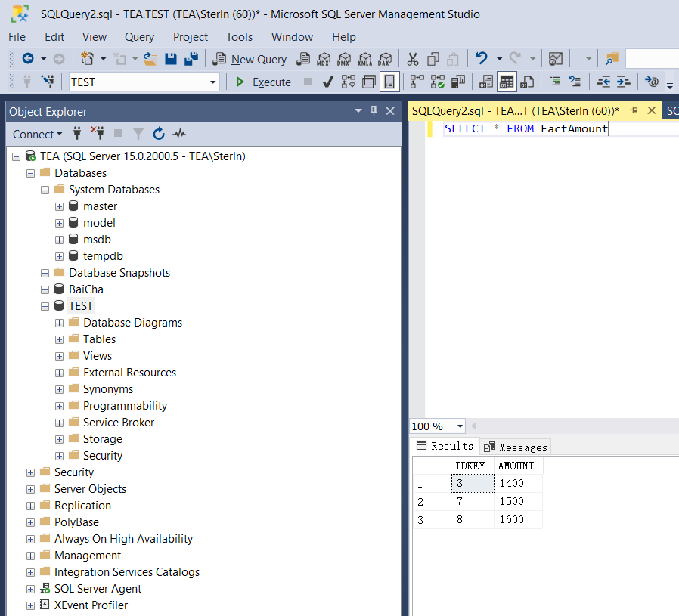Open the TEST database dropdown
Image resolution: width=679 pixels, height=616 pixels.
pyautogui.click(x=212, y=82)
